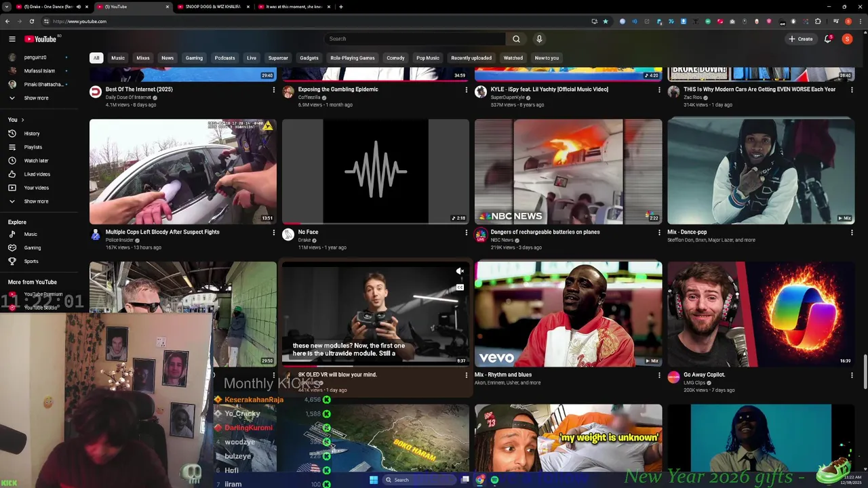The width and height of the screenshot is (868, 488).
Task: Open Playlists in the sidebar
Action: tap(33, 147)
